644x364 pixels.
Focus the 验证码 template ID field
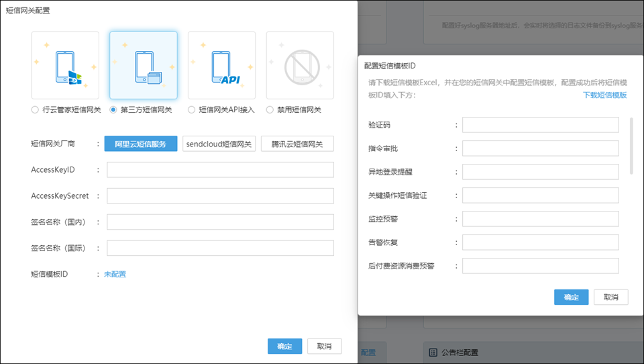tap(540, 125)
